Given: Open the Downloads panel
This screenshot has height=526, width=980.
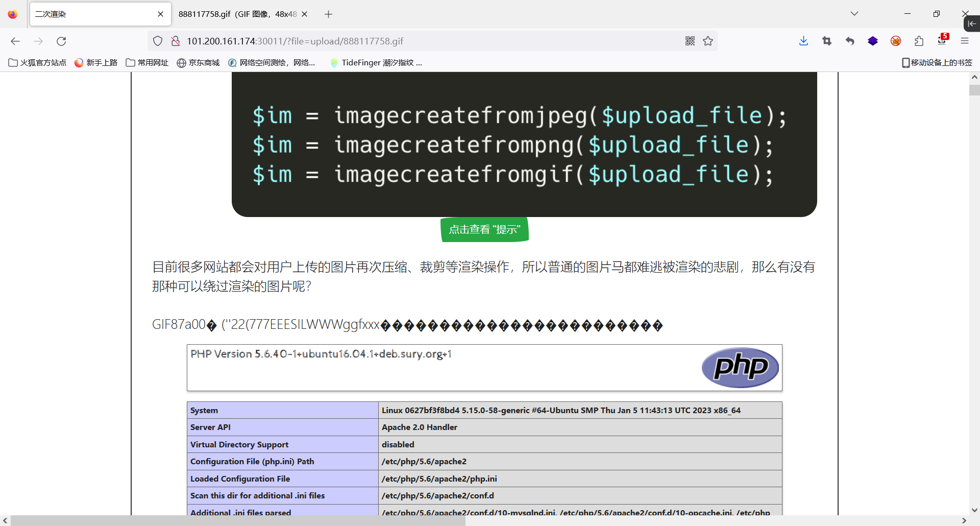Looking at the screenshot, I should [803, 41].
